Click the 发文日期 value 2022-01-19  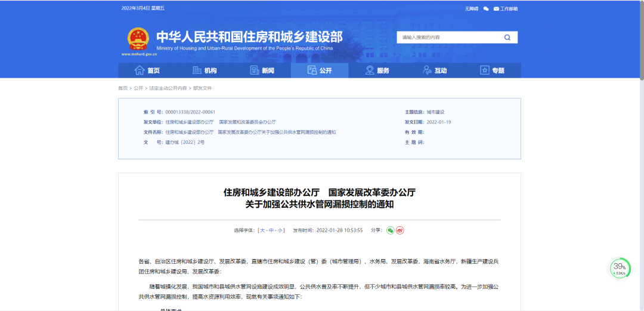(439, 122)
